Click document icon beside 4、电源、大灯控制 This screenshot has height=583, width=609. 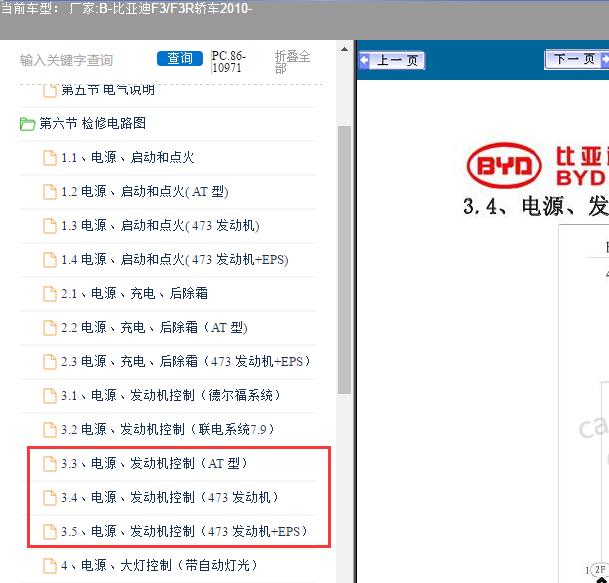coord(50,566)
